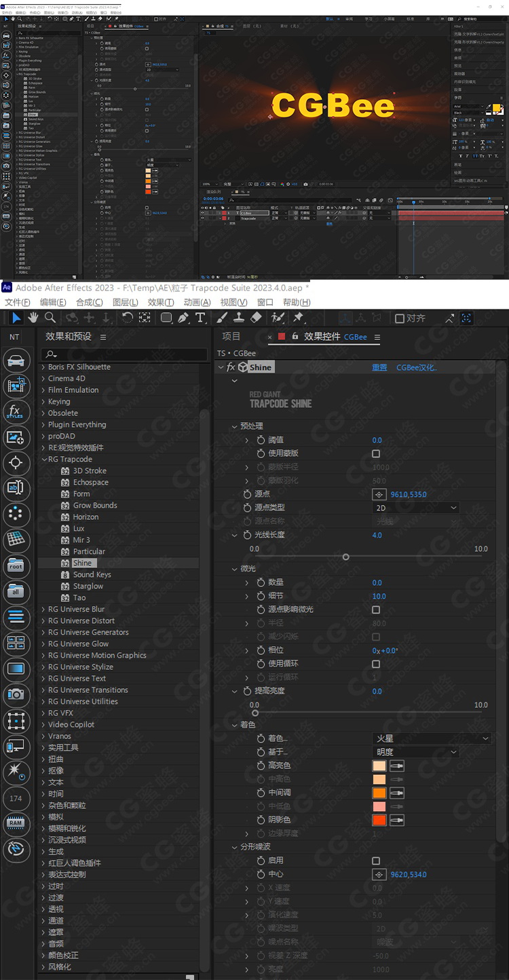Click the 重置 reset link
Image resolution: width=509 pixels, height=980 pixels.
[x=379, y=367]
